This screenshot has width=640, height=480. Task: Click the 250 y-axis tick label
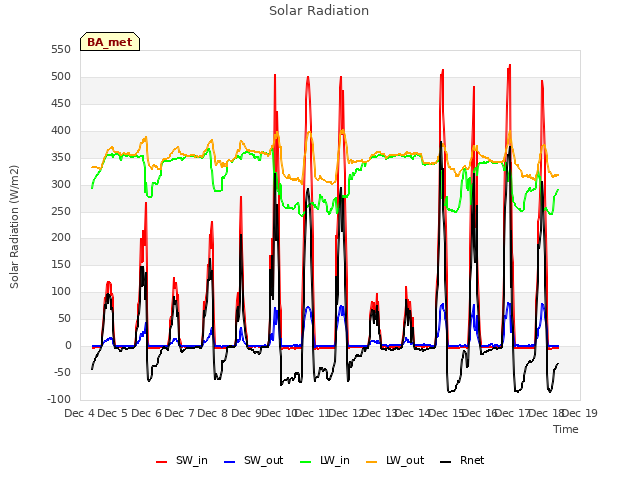pyautogui.click(x=61, y=211)
